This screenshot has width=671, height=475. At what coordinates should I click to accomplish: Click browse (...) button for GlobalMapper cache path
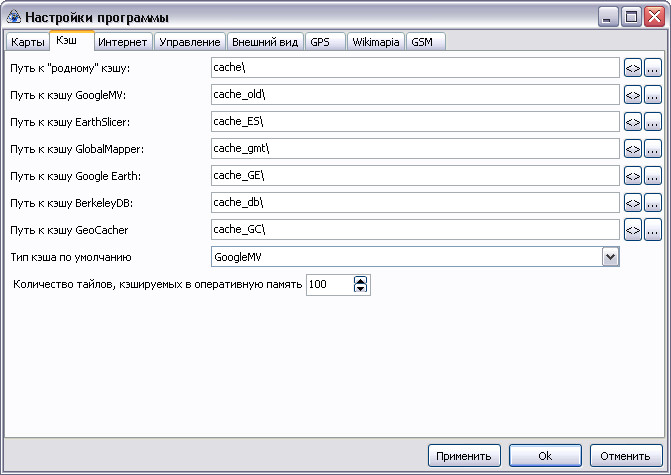coord(652,149)
